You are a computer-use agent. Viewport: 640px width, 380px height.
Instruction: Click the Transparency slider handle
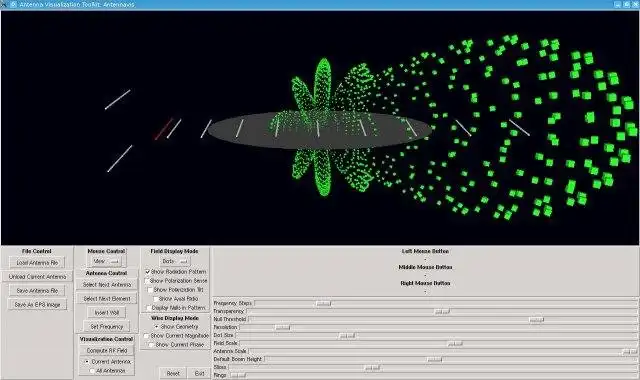point(442,311)
